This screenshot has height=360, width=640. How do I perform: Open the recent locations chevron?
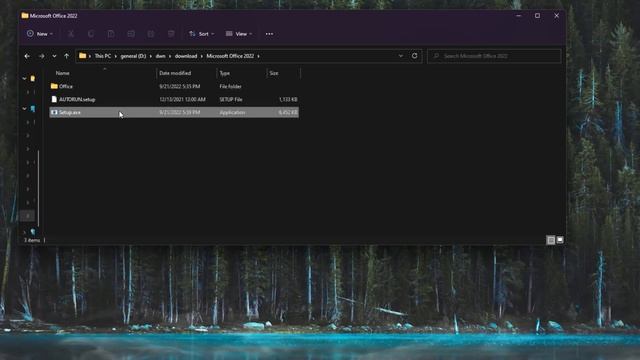click(54, 56)
